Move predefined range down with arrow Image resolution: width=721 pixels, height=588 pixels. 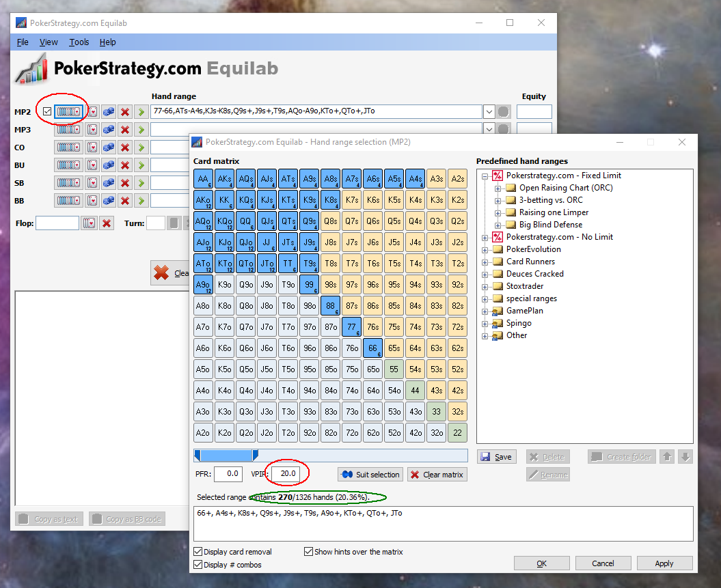685,457
